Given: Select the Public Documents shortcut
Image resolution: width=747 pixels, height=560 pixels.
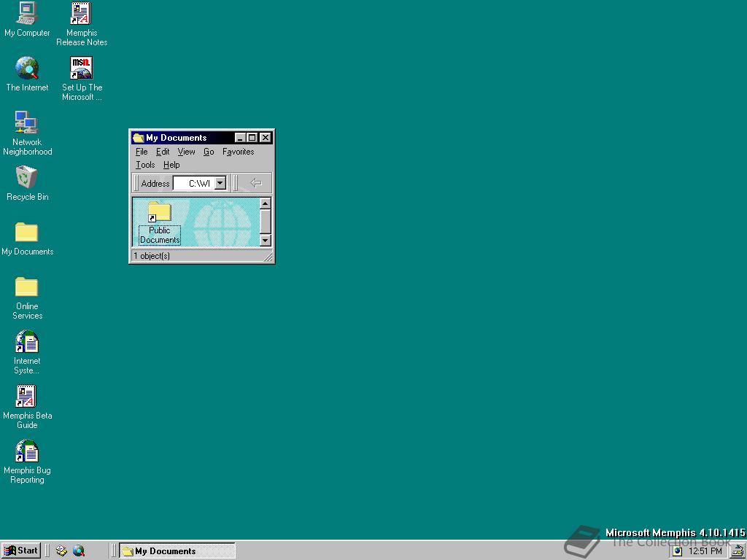Looking at the screenshot, I should pyautogui.click(x=158, y=213).
